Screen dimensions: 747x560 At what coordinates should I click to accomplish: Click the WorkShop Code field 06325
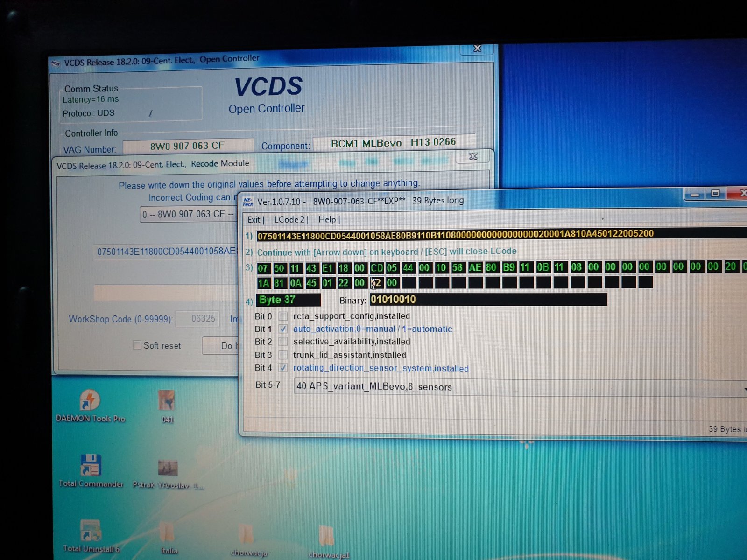click(197, 319)
